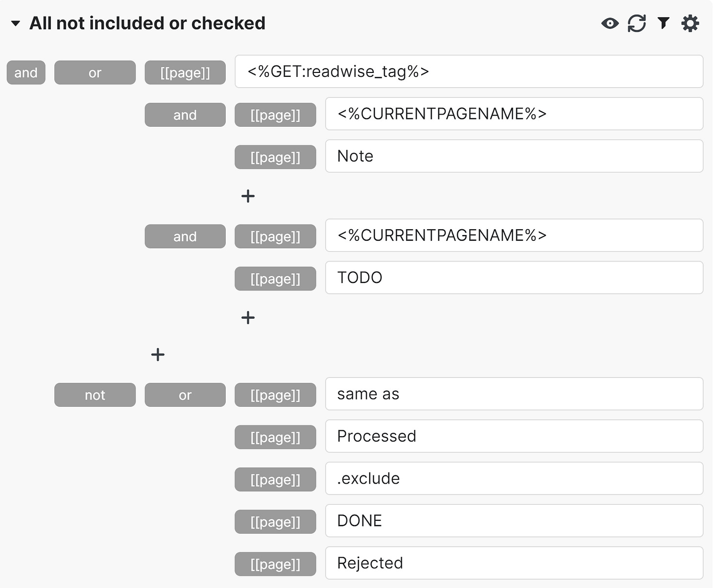Click plus icon below Note row
This screenshot has height=588, width=713.
248,196
